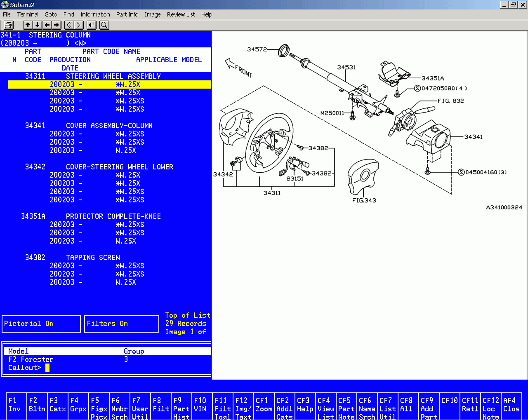Click the double left chevron toolbar button
The width and height of the screenshot is (528, 420).
pyautogui.click(x=69, y=25)
